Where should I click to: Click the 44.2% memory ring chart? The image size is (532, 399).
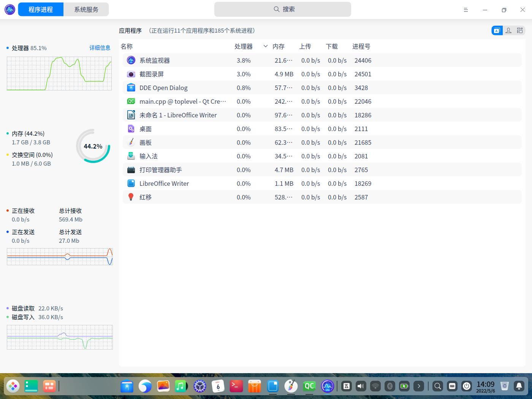[93, 146]
